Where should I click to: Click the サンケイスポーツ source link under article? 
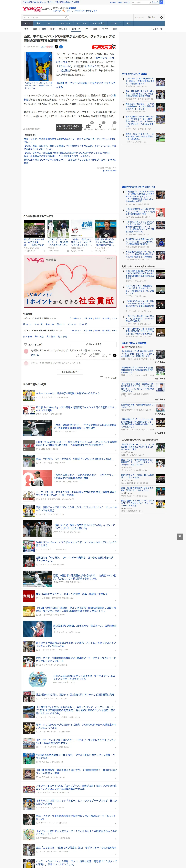(109, 171)
